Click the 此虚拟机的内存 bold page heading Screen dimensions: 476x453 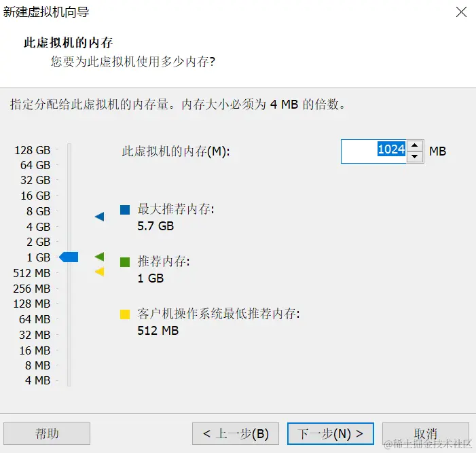69,43
